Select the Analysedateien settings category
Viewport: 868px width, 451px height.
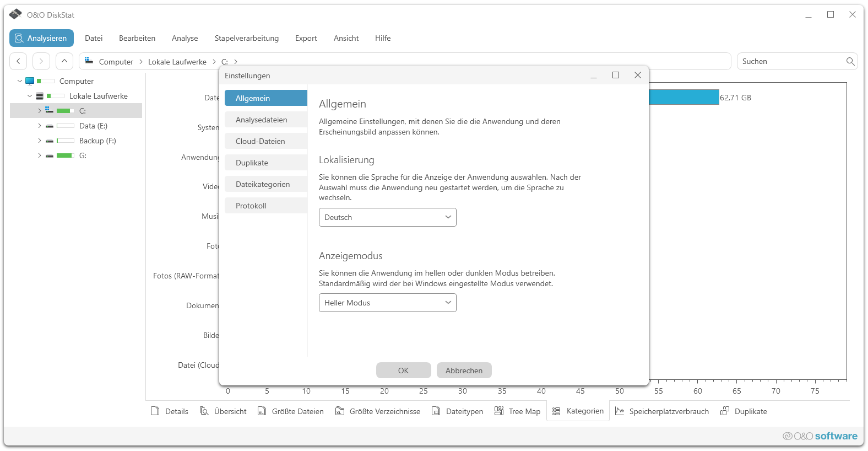tap(266, 120)
